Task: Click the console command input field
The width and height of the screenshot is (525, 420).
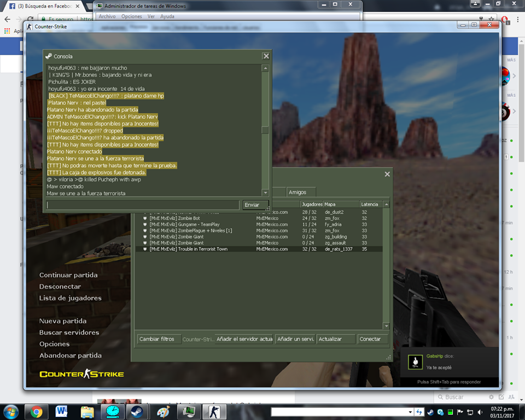Action: pos(143,205)
